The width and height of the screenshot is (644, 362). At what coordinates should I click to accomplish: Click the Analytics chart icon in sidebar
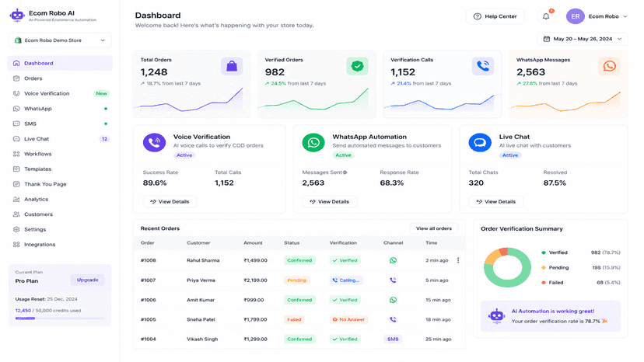point(16,199)
